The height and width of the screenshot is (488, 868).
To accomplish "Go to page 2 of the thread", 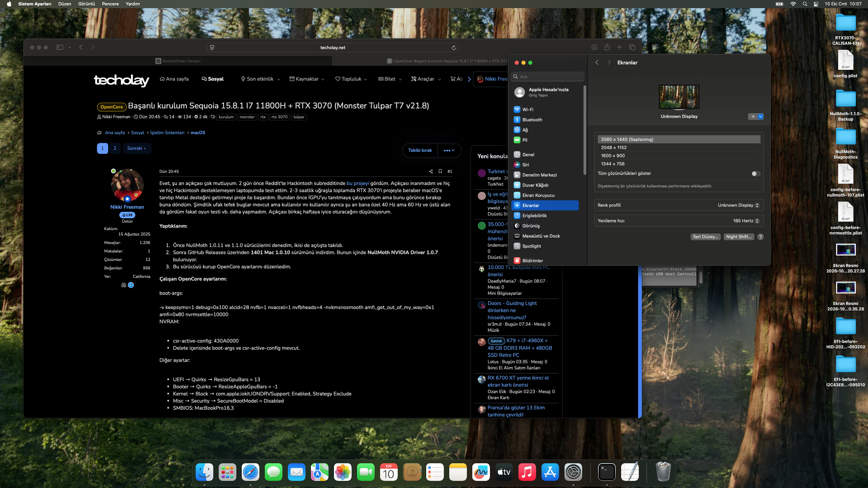I will tap(115, 148).
